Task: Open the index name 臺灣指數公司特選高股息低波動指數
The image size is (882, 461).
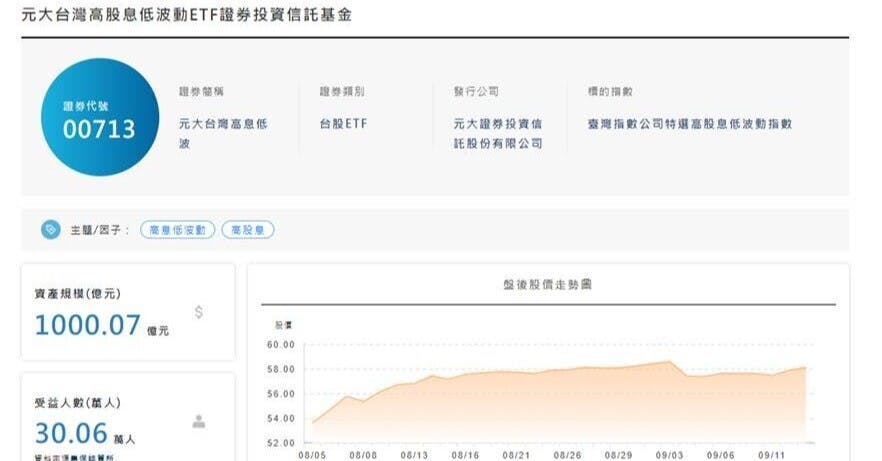Action: click(690, 125)
